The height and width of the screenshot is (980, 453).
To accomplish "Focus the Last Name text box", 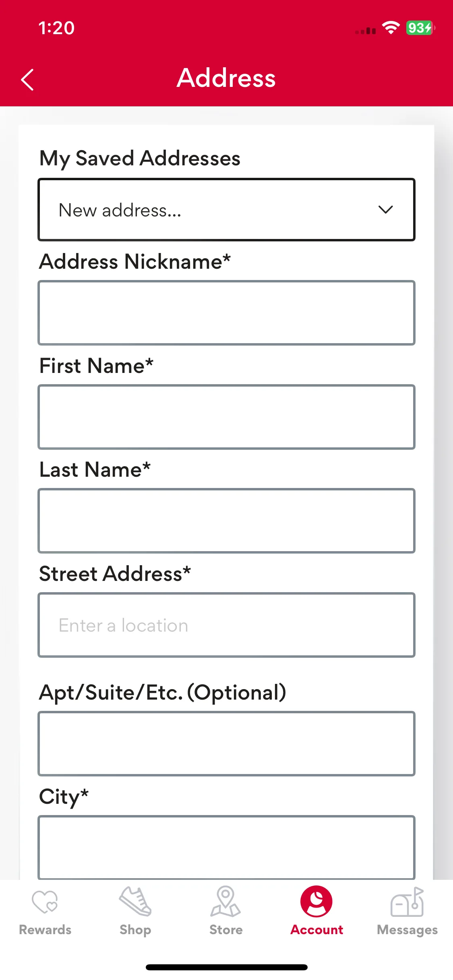I will pyautogui.click(x=226, y=521).
